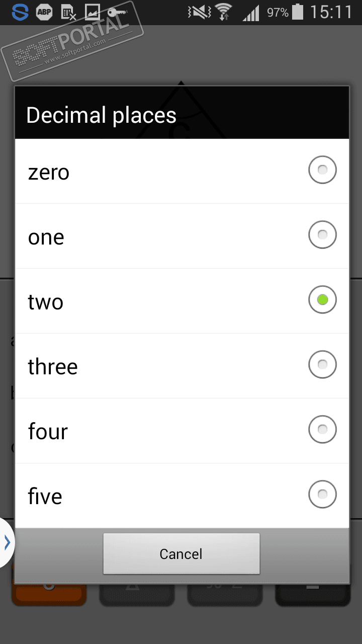The height and width of the screenshot is (644, 362).
Task: Tap the battery indicator icon
Action: click(298, 12)
